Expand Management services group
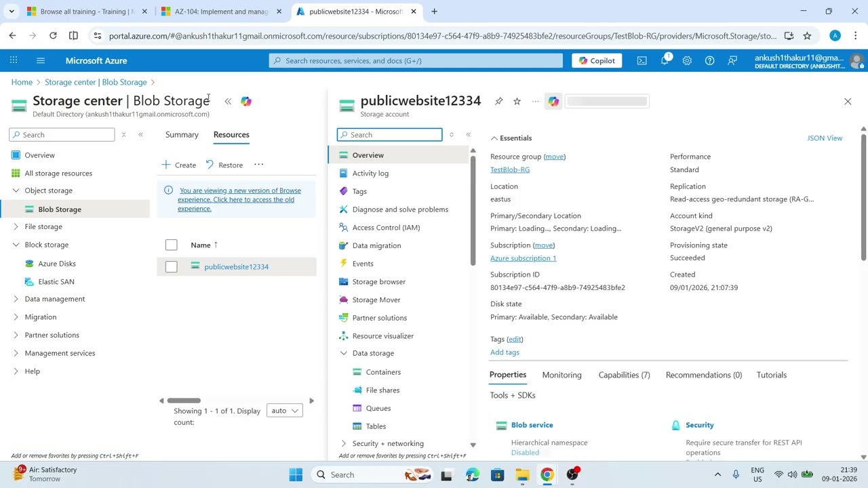This screenshot has height=488, width=868. (x=16, y=353)
